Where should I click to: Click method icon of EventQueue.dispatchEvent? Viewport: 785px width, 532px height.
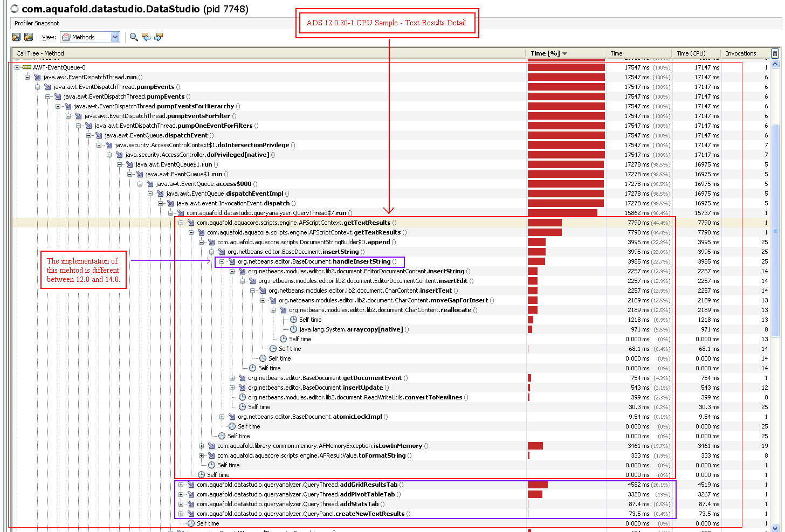[x=99, y=135]
